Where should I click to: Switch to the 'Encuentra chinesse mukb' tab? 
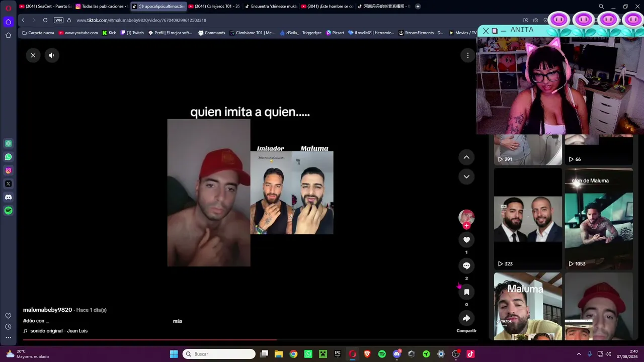[271, 7]
